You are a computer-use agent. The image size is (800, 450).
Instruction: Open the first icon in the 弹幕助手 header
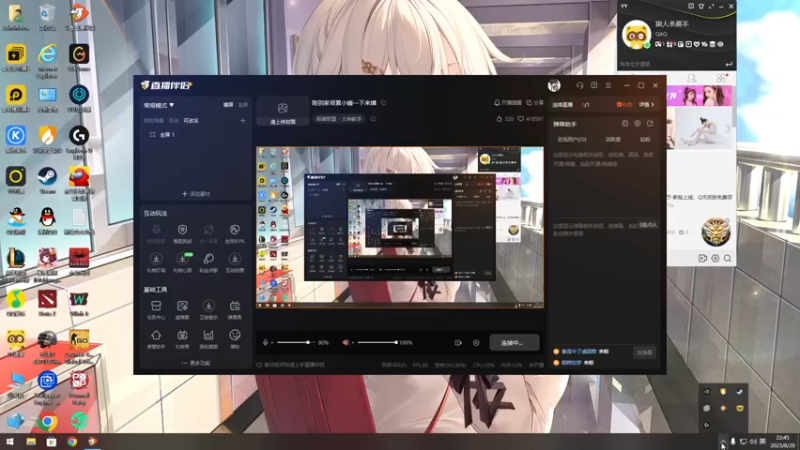(x=625, y=123)
